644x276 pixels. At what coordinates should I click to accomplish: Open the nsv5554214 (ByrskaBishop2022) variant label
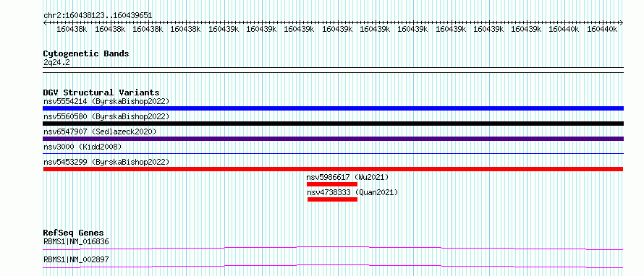(106, 101)
